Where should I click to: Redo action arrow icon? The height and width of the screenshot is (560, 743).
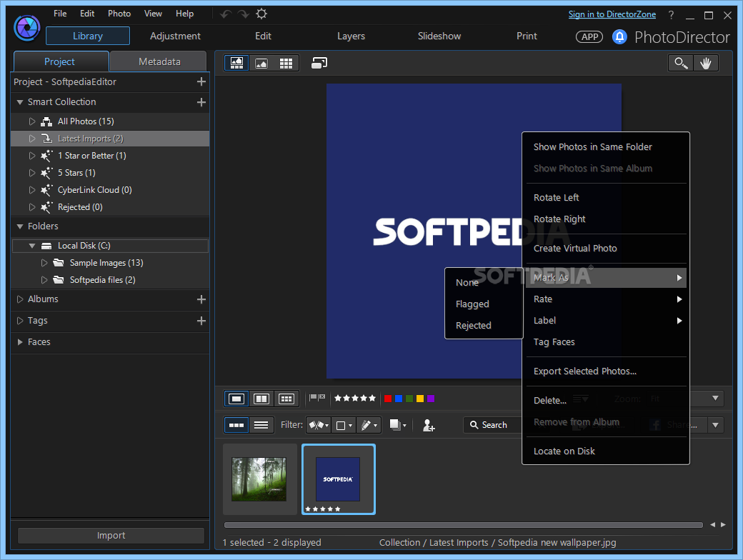(x=243, y=14)
